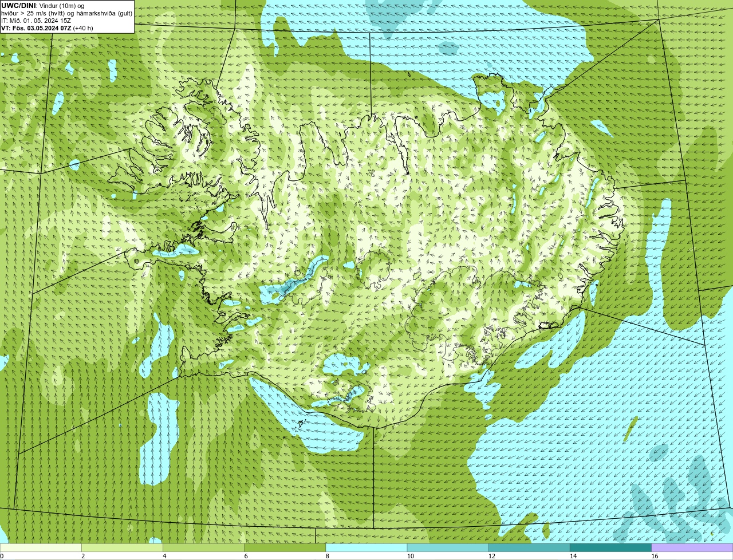Click the 12–14 m/s teal legend swatch
Viewport: 733px width, 560px height.
(529, 547)
